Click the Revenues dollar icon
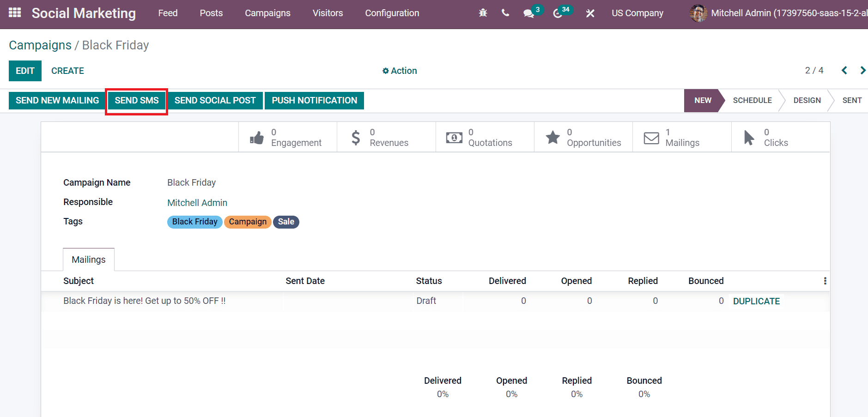The image size is (868, 417). 356,137
